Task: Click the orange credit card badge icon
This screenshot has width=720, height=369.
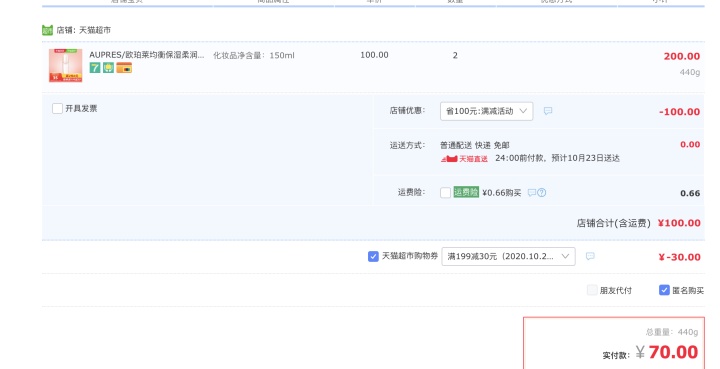Action: tap(124, 68)
